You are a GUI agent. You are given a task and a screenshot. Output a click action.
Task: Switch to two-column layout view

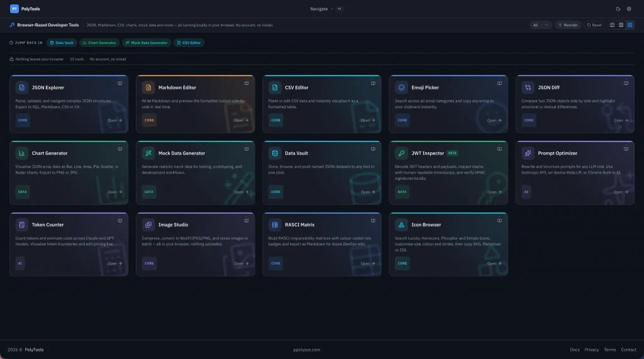[x=621, y=25]
